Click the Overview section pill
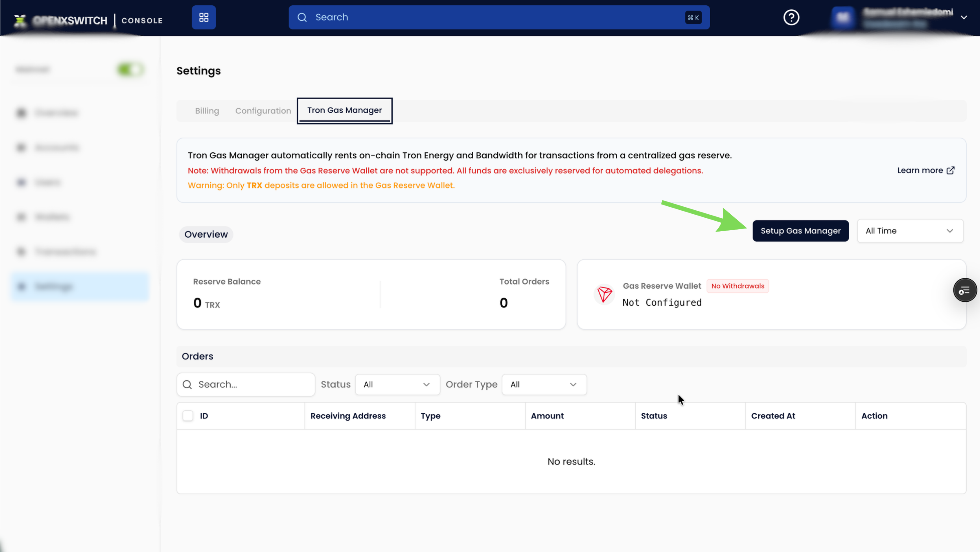Screen dimensions: 980x552 click(x=206, y=234)
